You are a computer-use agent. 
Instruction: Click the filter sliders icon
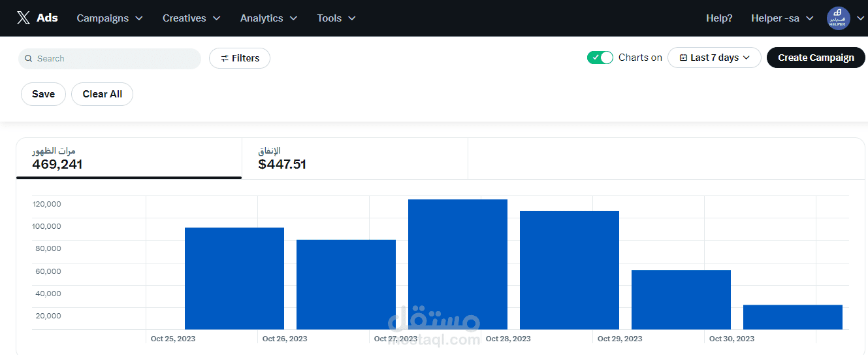pos(225,58)
